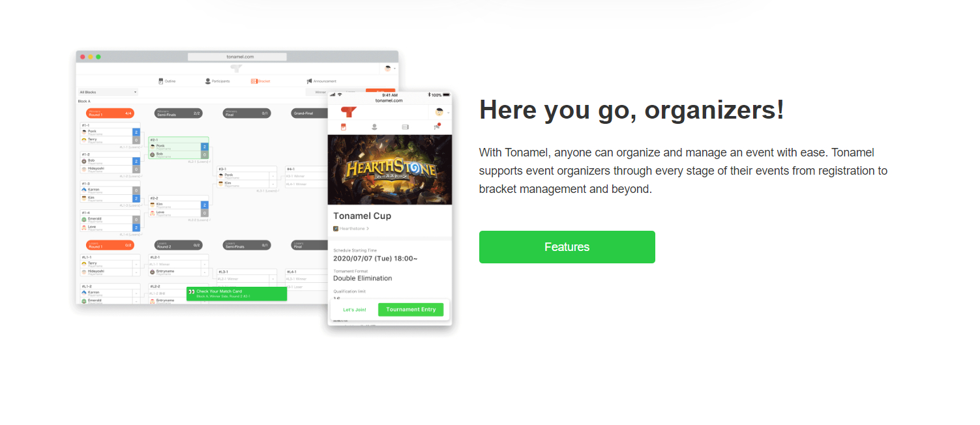980x425 pixels.
Task: Open the Announcement megaphone icon
Action: click(309, 81)
